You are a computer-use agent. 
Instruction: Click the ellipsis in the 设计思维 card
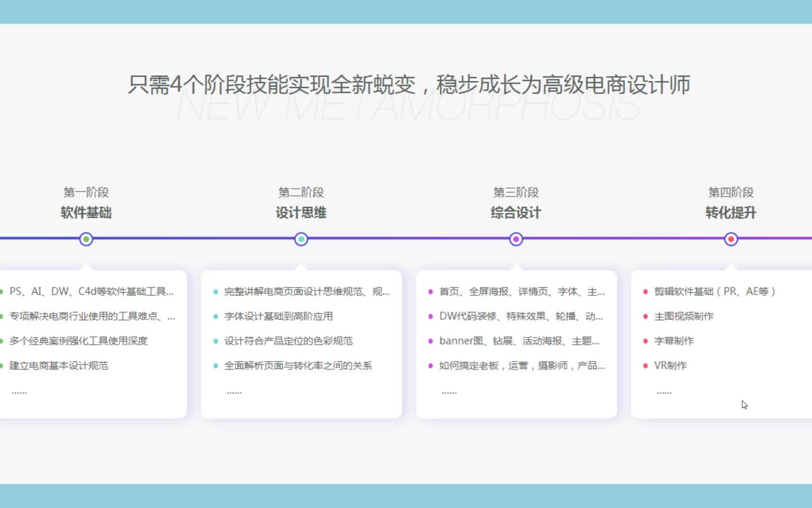(234, 392)
